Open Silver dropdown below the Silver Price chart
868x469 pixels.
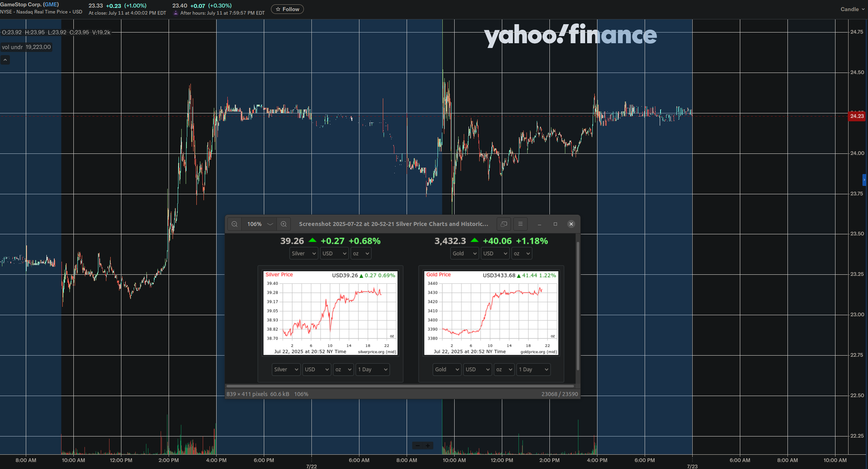[x=286, y=369]
